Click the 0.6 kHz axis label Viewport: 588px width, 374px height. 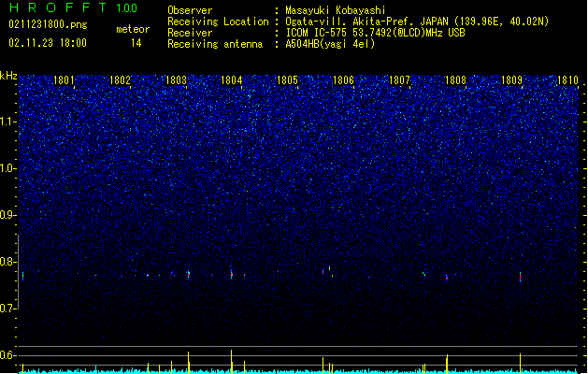tap(8, 355)
